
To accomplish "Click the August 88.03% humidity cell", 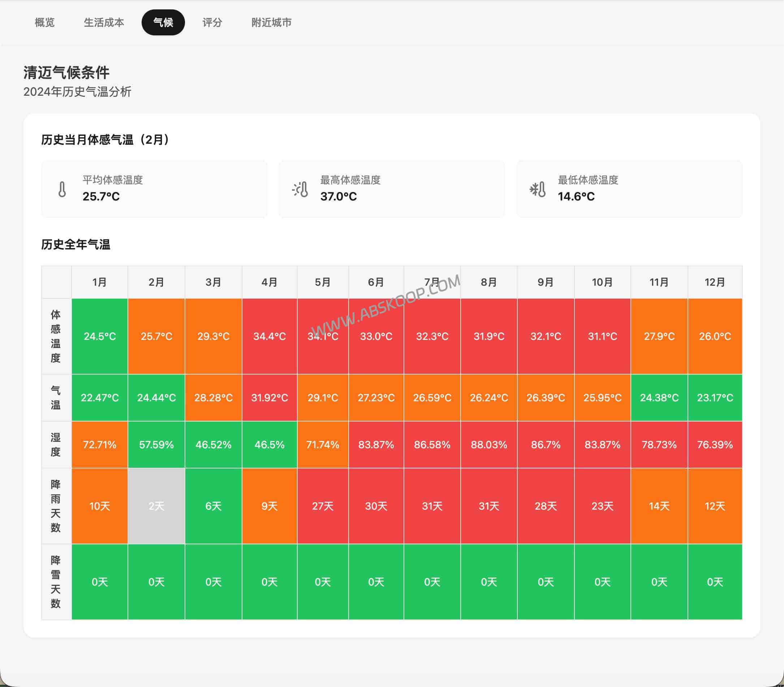I will (489, 445).
